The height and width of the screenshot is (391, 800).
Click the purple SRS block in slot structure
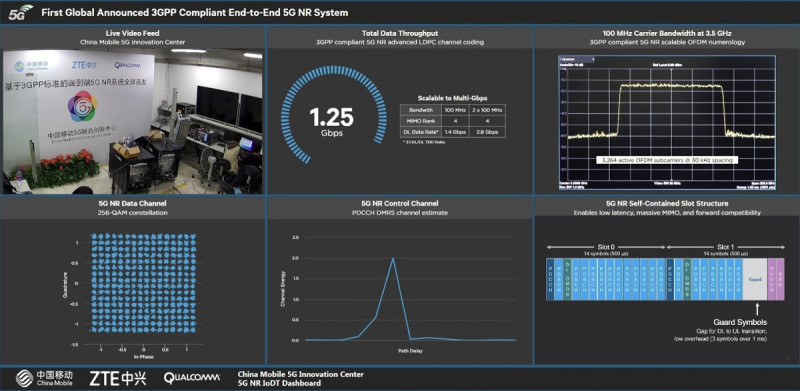click(x=780, y=279)
